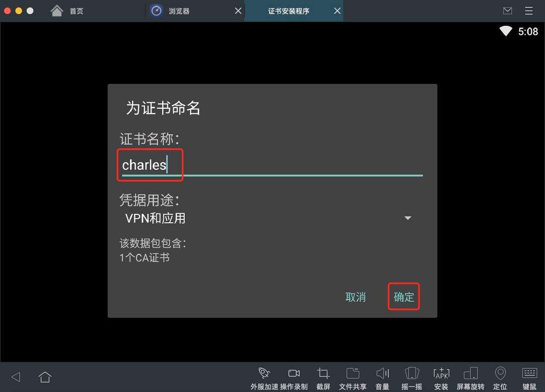Open 定位 location pin tool

click(500, 379)
